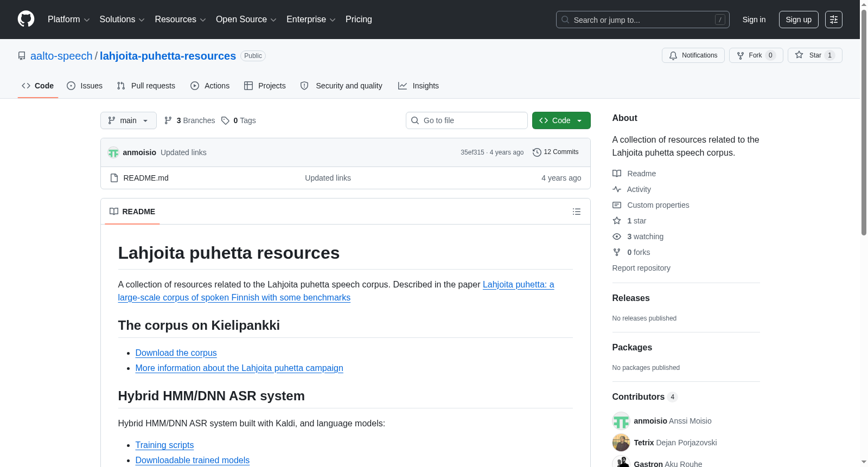This screenshot has width=868, height=467.
Task: Expand the Open Source menu
Action: [246, 20]
